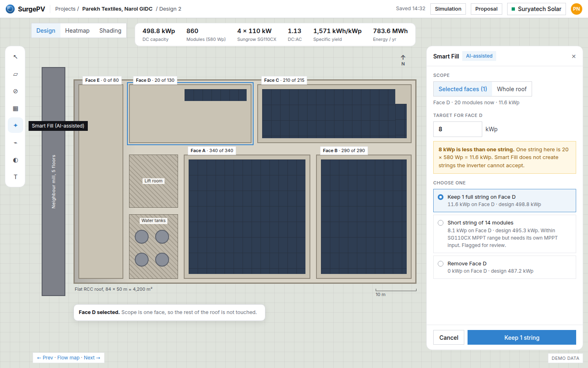Select the Face E label
Viewport: 588px width, 368px height.
pyautogui.click(x=102, y=80)
